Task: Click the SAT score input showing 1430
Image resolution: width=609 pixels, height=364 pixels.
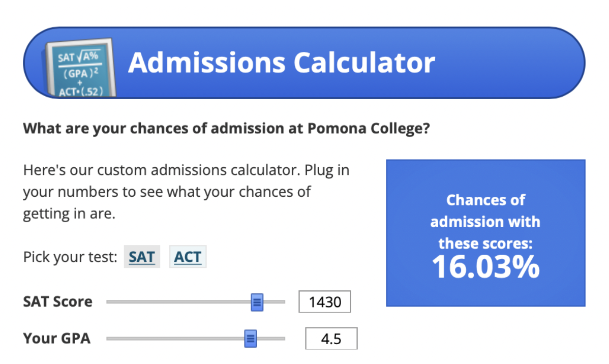Action: click(325, 301)
